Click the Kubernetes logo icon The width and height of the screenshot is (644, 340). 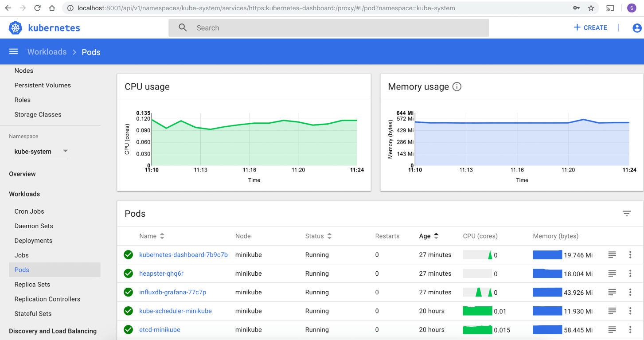coord(16,28)
